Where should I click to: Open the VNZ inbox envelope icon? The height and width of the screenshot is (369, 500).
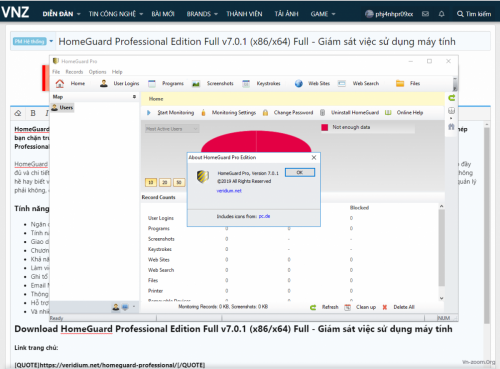point(425,14)
